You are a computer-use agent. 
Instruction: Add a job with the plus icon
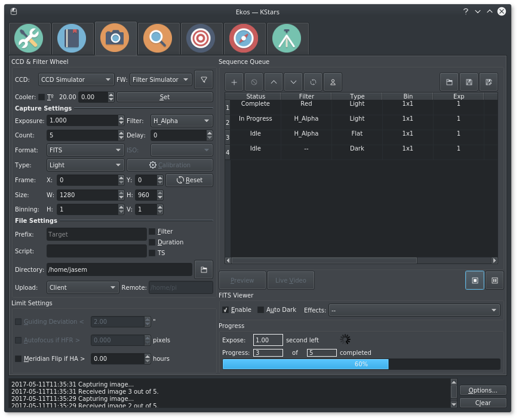(x=234, y=82)
